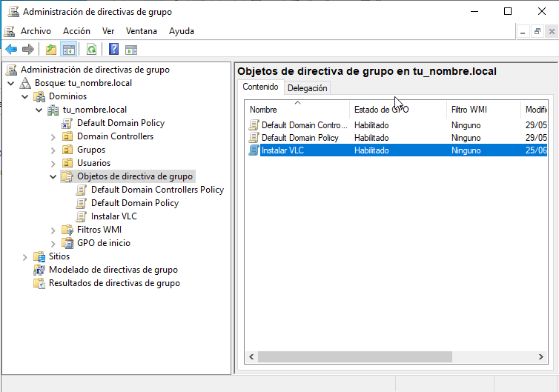The width and height of the screenshot is (559, 392).
Task: Expand the Filtros WMI node
Action: [53, 230]
